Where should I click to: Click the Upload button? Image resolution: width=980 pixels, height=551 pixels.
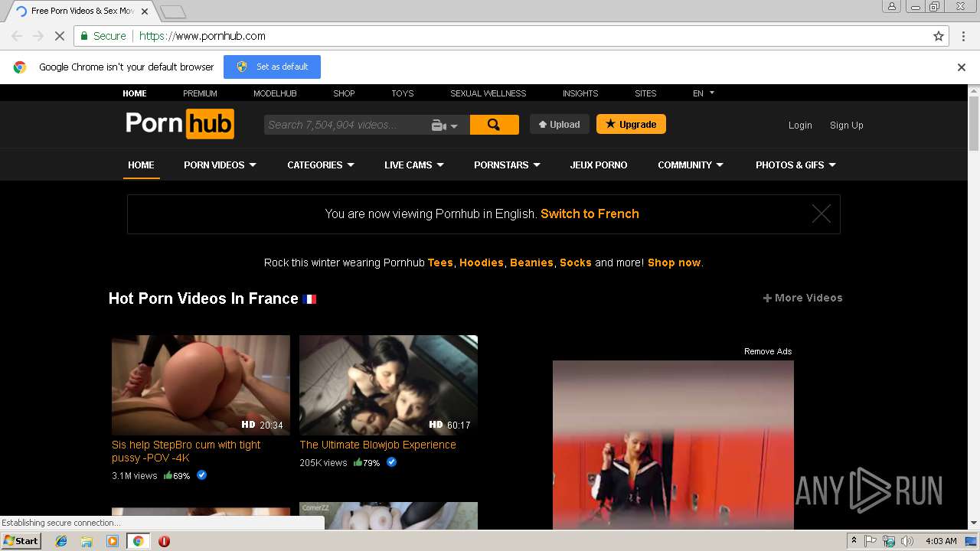click(x=559, y=124)
